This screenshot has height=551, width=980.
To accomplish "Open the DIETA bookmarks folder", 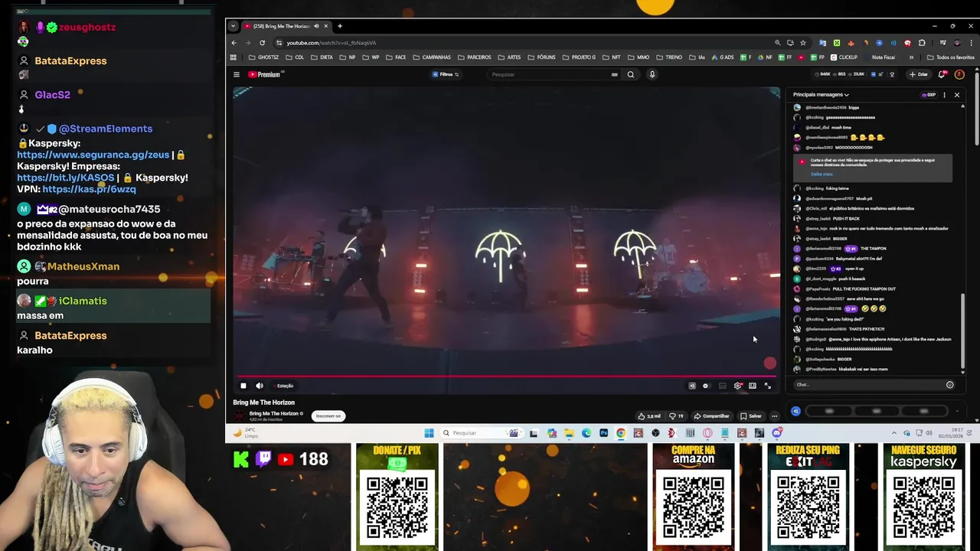I will tap(322, 57).
